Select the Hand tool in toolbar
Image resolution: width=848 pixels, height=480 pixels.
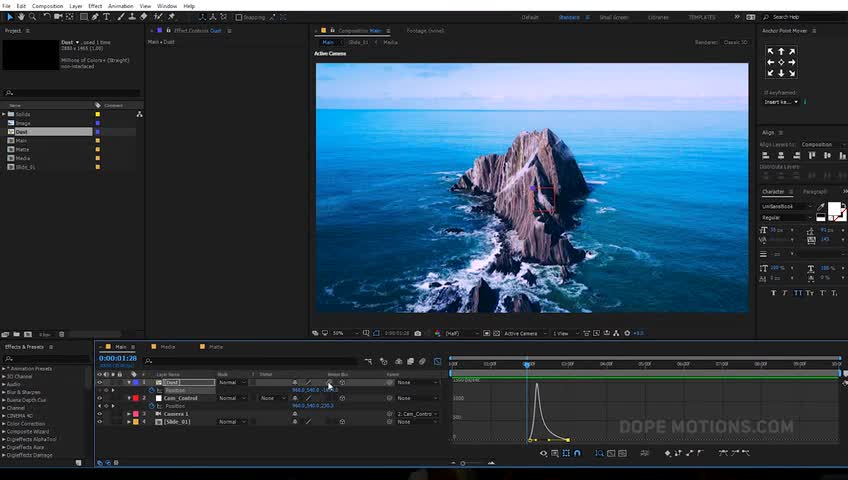(x=21, y=17)
